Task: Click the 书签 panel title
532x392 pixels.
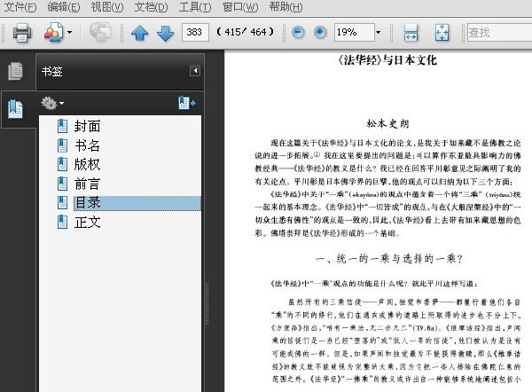Action: click(x=52, y=71)
